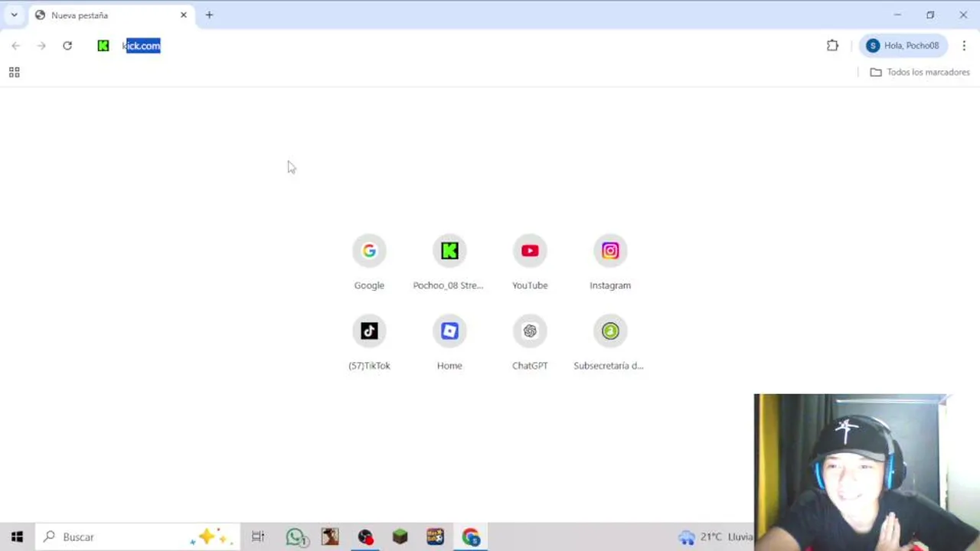Open the Extensions puzzle icon
980x551 pixels.
click(x=832, y=46)
